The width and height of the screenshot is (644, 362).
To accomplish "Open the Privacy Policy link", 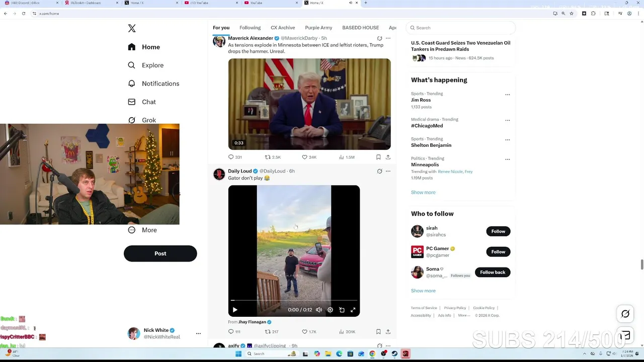I will pos(455,308).
